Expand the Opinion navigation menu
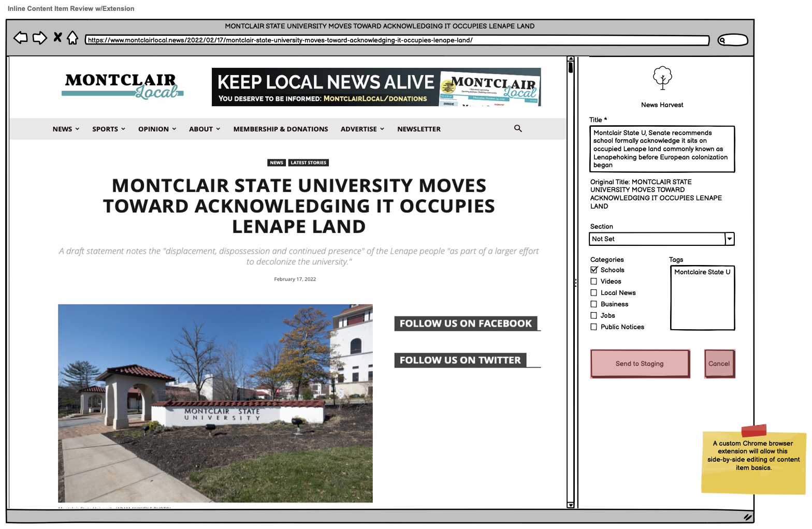812x529 pixels. click(x=157, y=129)
